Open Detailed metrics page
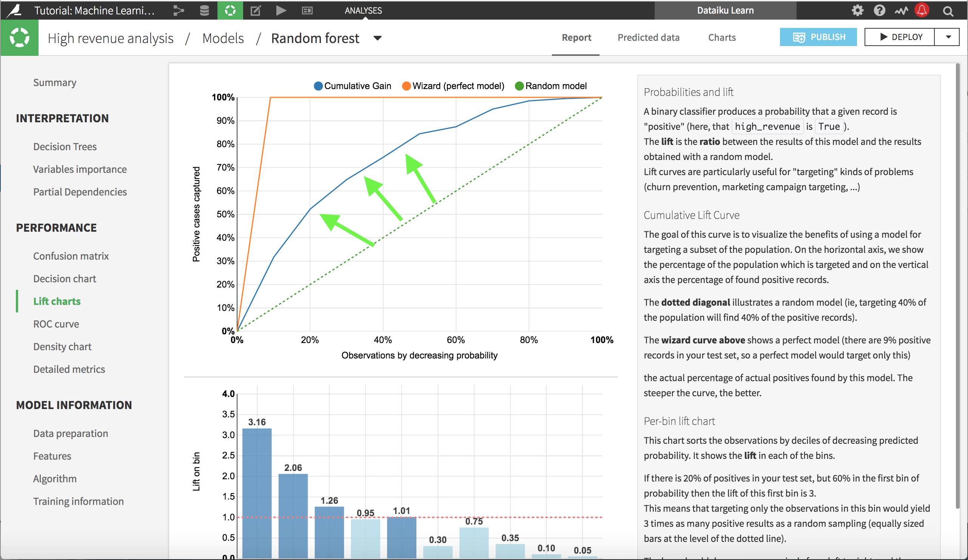Image resolution: width=968 pixels, height=560 pixels. [69, 369]
